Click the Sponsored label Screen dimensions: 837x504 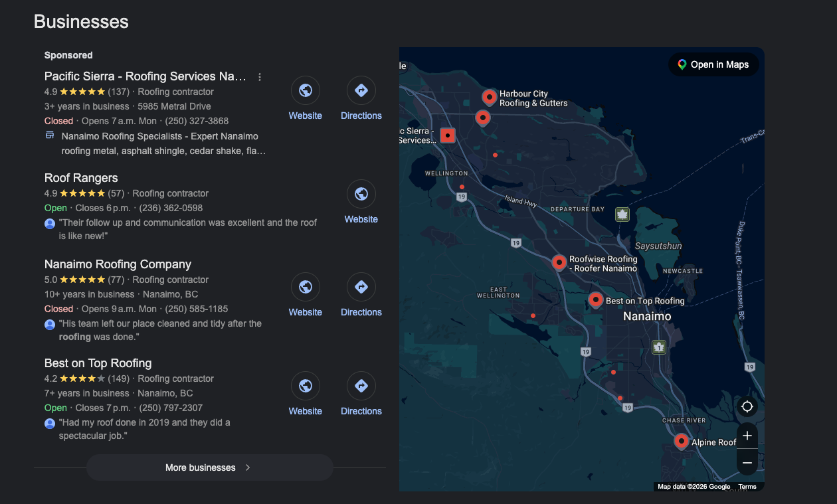click(x=68, y=55)
